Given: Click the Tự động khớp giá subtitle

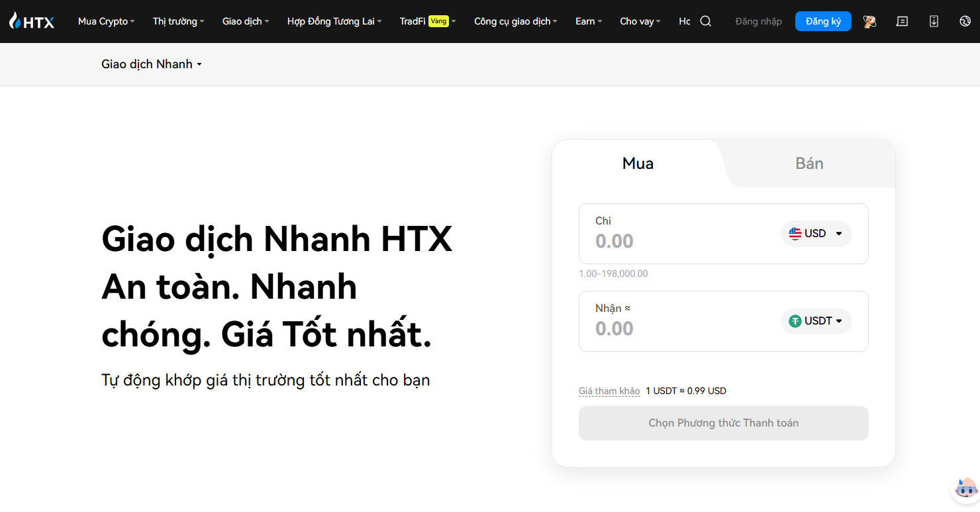Looking at the screenshot, I should tap(266, 380).
